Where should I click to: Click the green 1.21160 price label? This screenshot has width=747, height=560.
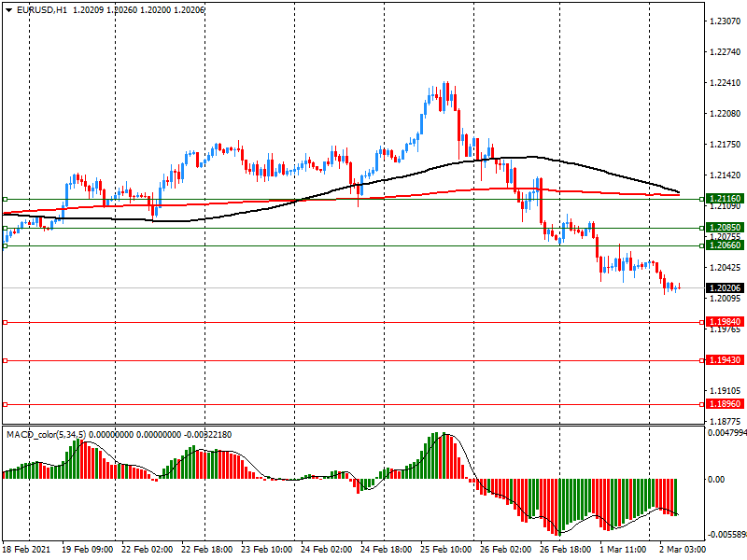point(725,199)
